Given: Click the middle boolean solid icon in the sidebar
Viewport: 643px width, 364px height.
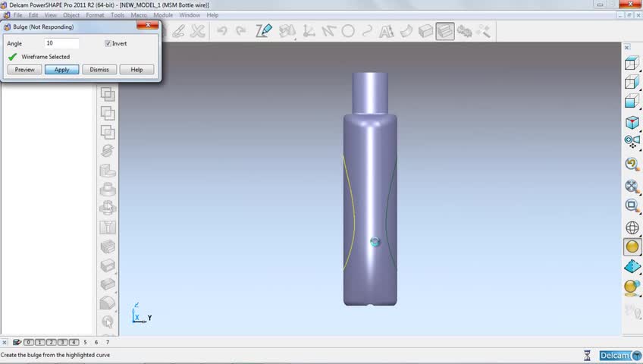Looking at the screenshot, I should 108,113.
